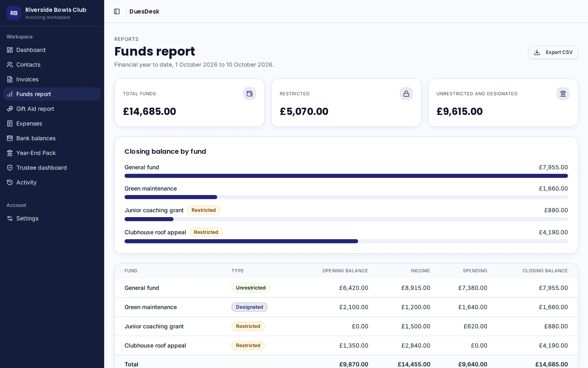This screenshot has height=368, width=588.
Task: Click £14,455.00 total income
Action: click(414, 364)
